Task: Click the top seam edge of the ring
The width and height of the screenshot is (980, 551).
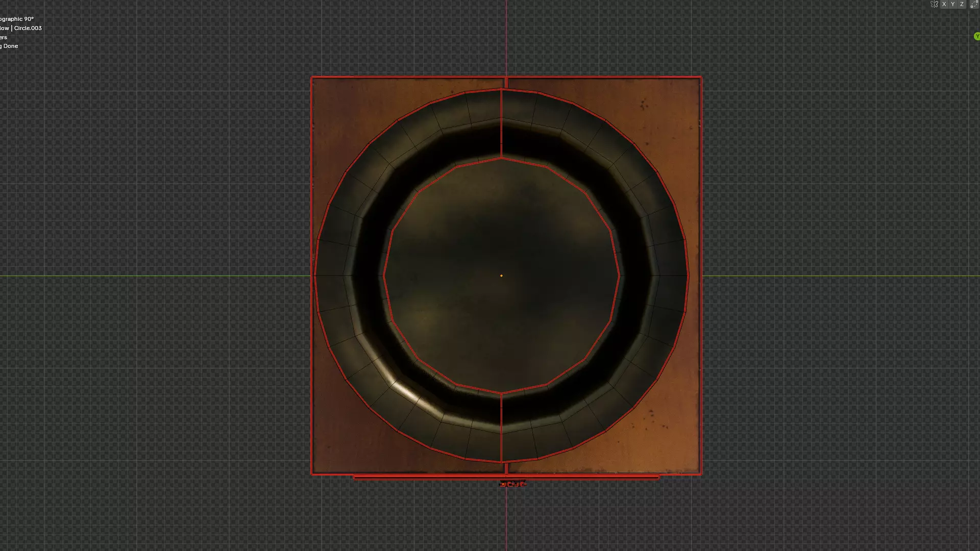Action: 501,122
